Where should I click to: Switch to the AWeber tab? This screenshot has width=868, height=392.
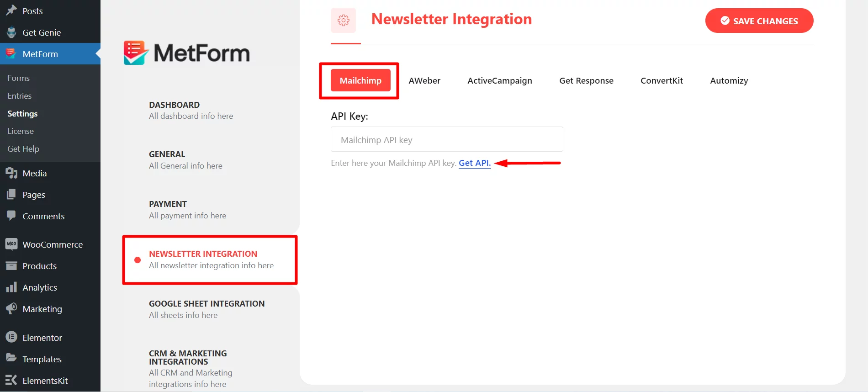click(424, 81)
